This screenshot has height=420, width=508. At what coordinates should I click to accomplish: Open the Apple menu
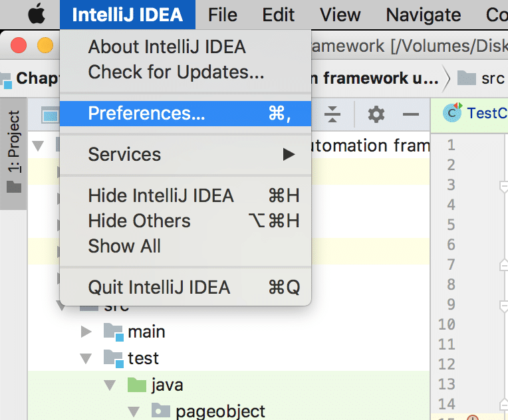click(x=37, y=14)
